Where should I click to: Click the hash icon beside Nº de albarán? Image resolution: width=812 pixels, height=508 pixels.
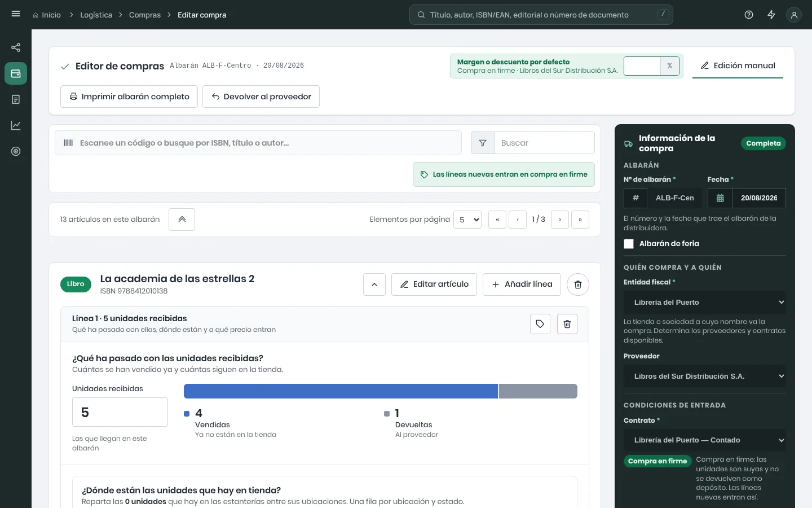tap(636, 198)
